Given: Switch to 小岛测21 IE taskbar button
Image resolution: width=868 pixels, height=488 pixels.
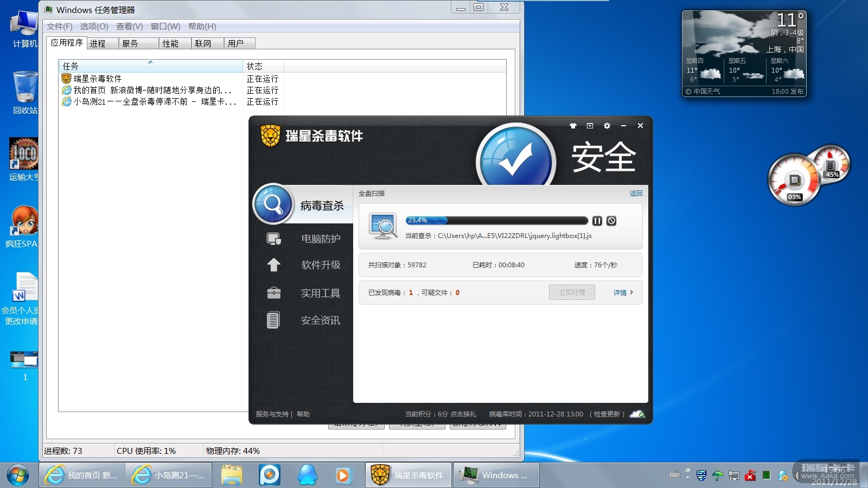Looking at the screenshot, I should pyautogui.click(x=169, y=476).
